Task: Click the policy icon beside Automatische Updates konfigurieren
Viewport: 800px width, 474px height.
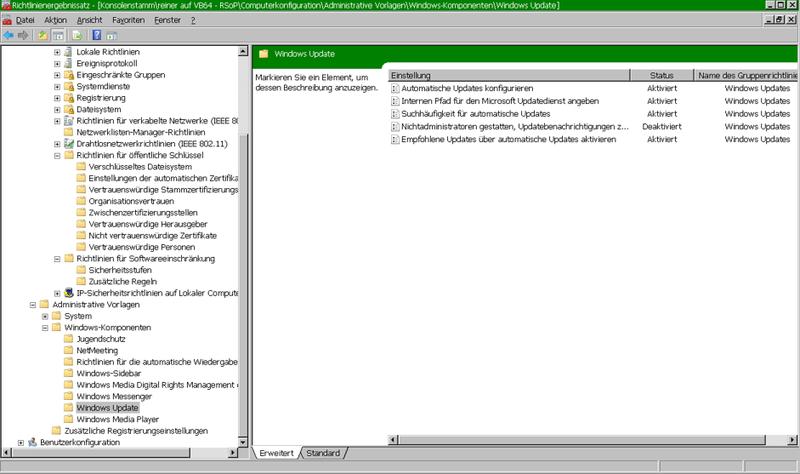Action: coord(395,88)
